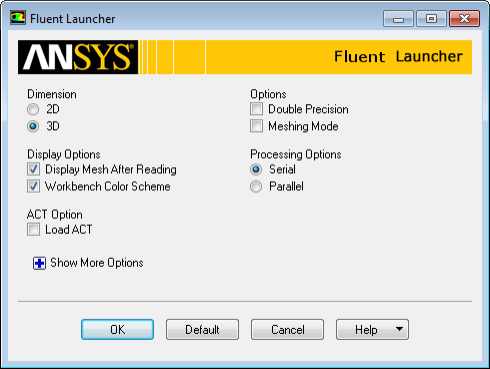This screenshot has height=369, width=490.
Task: Click the 'ACT Option' section heading
Action: click(x=55, y=215)
